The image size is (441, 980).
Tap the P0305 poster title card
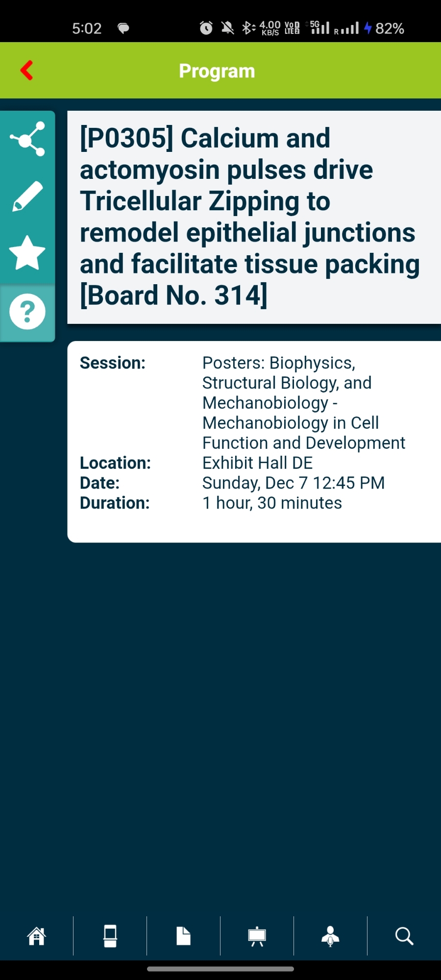[250, 217]
